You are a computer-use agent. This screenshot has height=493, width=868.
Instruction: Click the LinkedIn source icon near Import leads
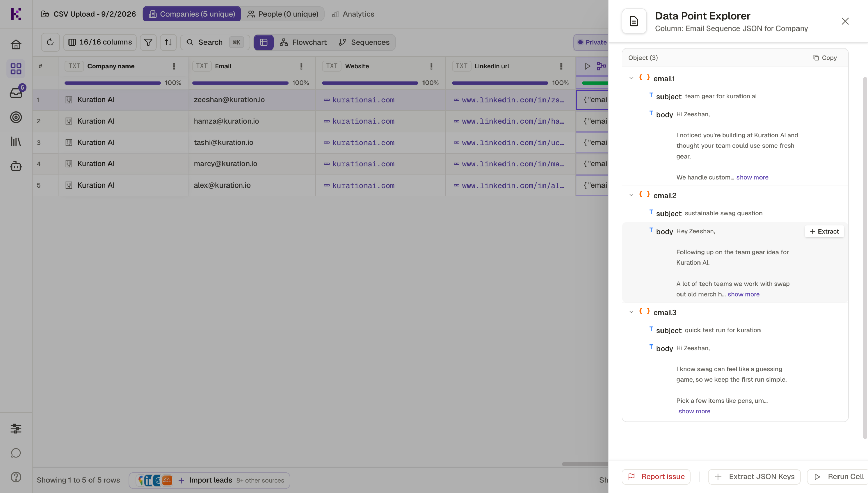pyautogui.click(x=148, y=480)
